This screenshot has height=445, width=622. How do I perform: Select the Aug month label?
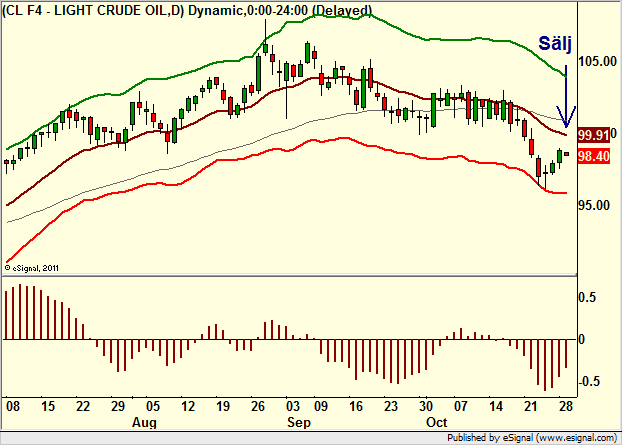[x=144, y=423]
